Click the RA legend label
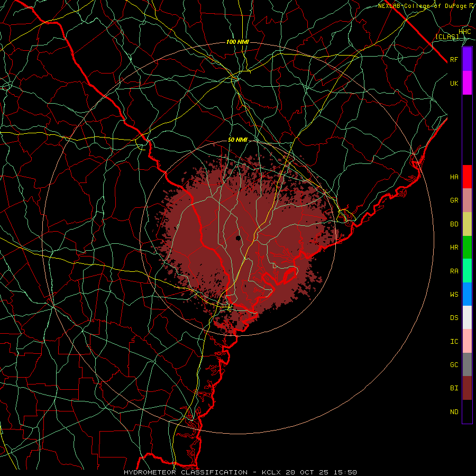The width and height of the screenshot is (476, 476). pos(454,271)
